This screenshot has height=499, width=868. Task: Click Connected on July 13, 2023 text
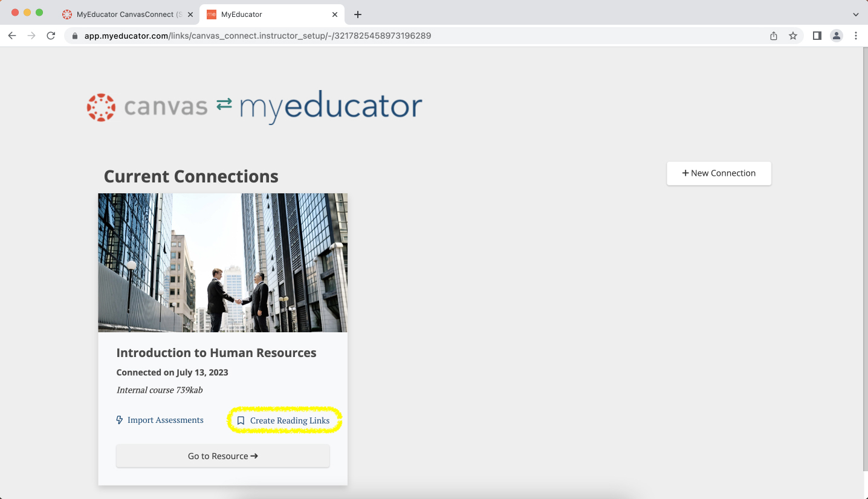click(x=172, y=372)
